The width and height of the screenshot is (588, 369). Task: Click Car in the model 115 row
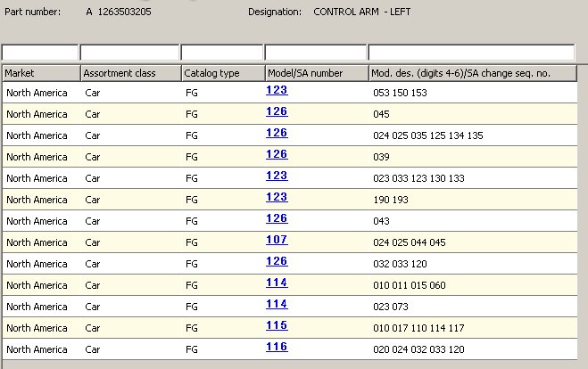[x=93, y=328]
